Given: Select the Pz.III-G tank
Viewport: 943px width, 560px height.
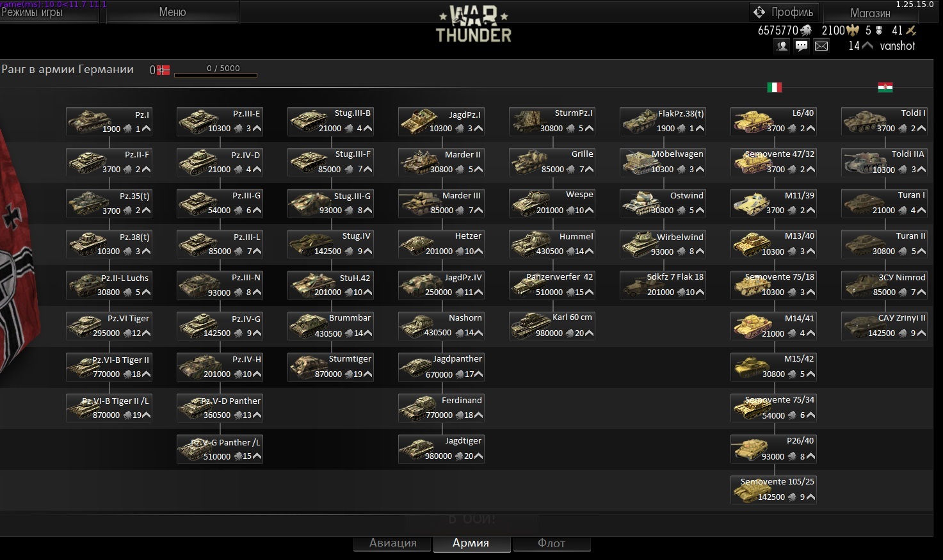Looking at the screenshot, I should click(220, 204).
